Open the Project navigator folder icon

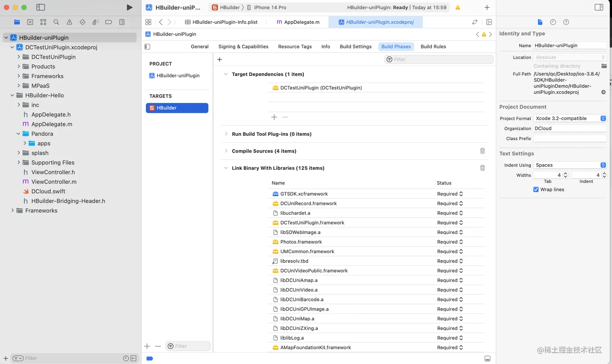tap(17, 22)
